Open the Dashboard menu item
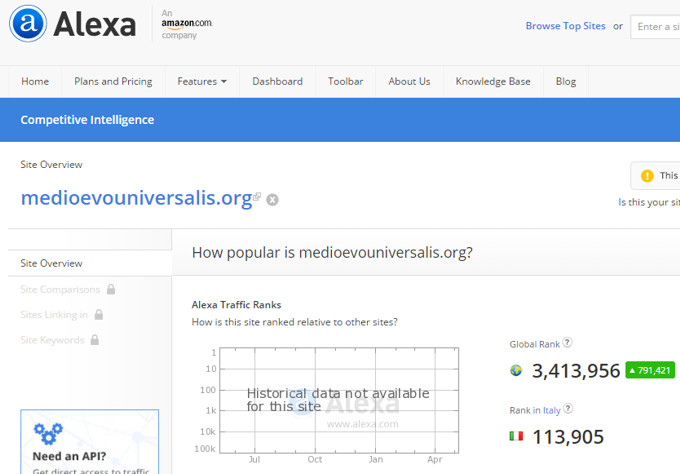680x474 pixels. 278,82
